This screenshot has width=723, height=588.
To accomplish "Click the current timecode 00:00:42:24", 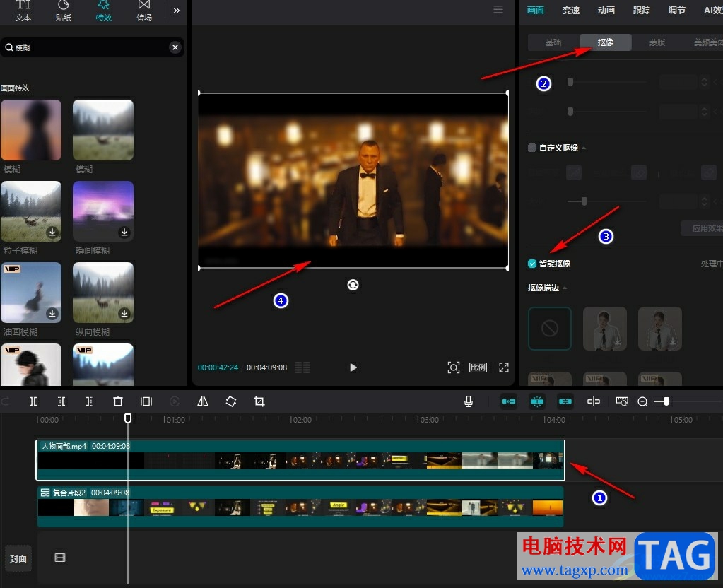I will [218, 367].
